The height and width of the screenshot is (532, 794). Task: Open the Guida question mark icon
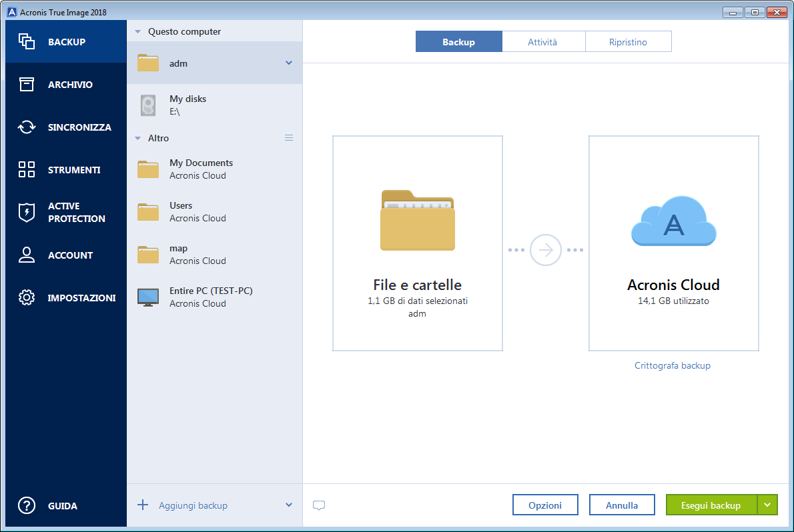[26, 505]
